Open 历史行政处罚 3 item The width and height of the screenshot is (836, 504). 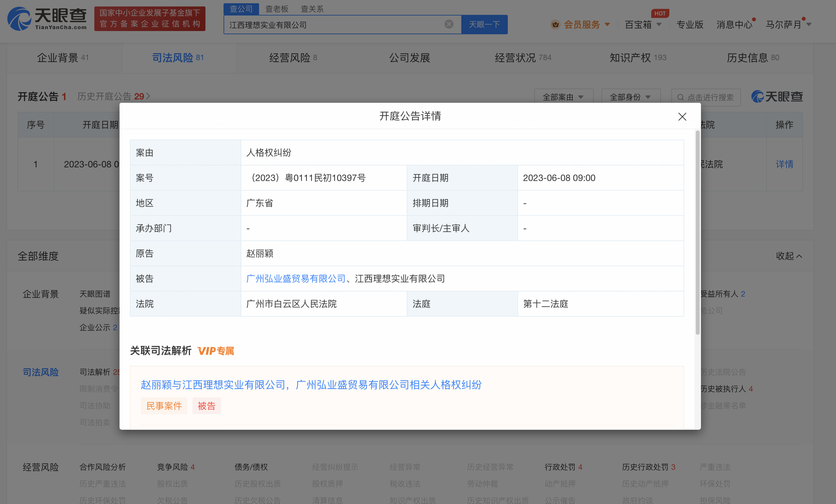click(649, 467)
